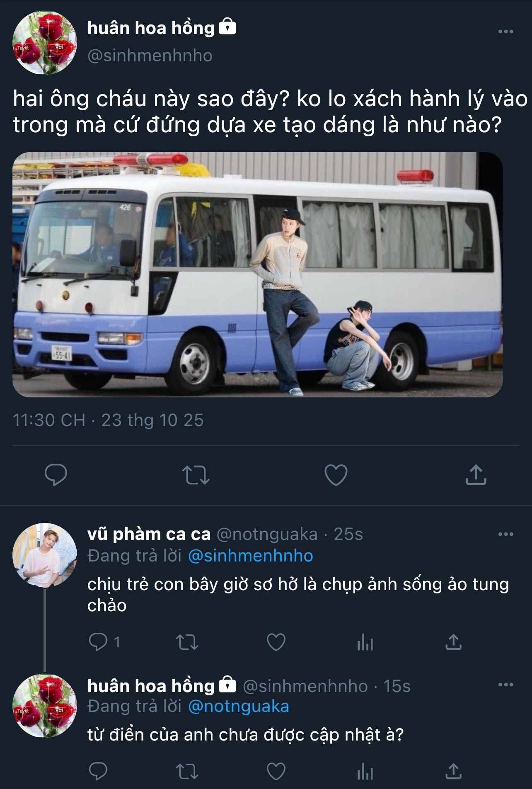Image resolution: width=532 pixels, height=789 pixels.
Task: Open the @sinhmenhnho mention link in reply
Action: click(251, 556)
